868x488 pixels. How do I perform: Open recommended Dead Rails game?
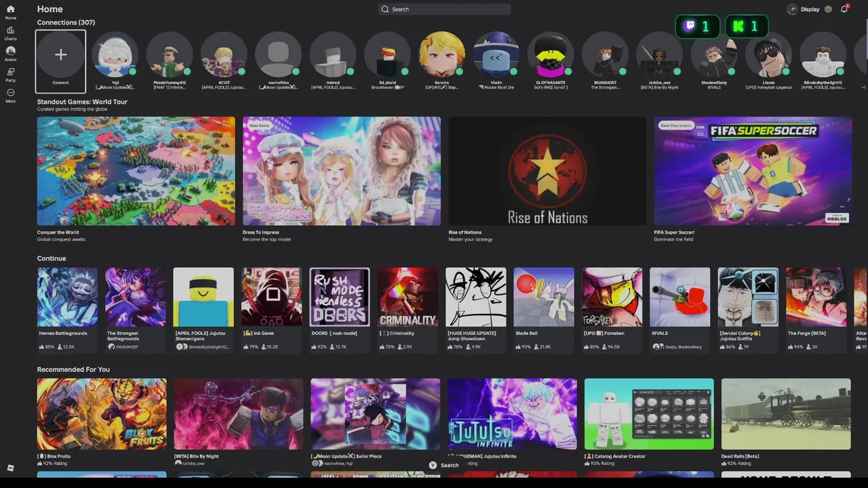[x=786, y=414]
